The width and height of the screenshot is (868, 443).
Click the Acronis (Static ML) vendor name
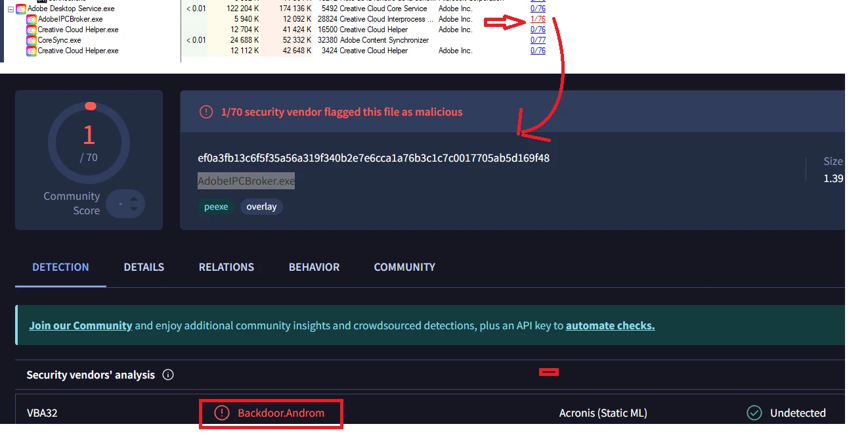603,413
